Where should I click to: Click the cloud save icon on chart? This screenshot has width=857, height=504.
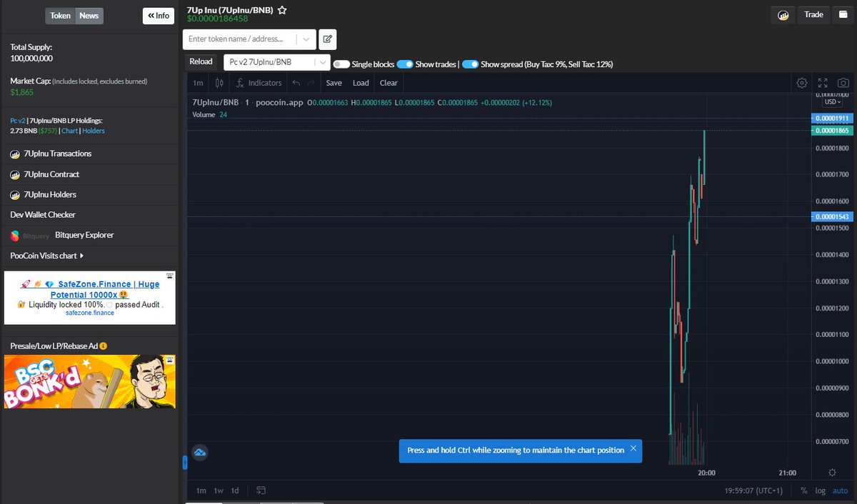point(200,452)
